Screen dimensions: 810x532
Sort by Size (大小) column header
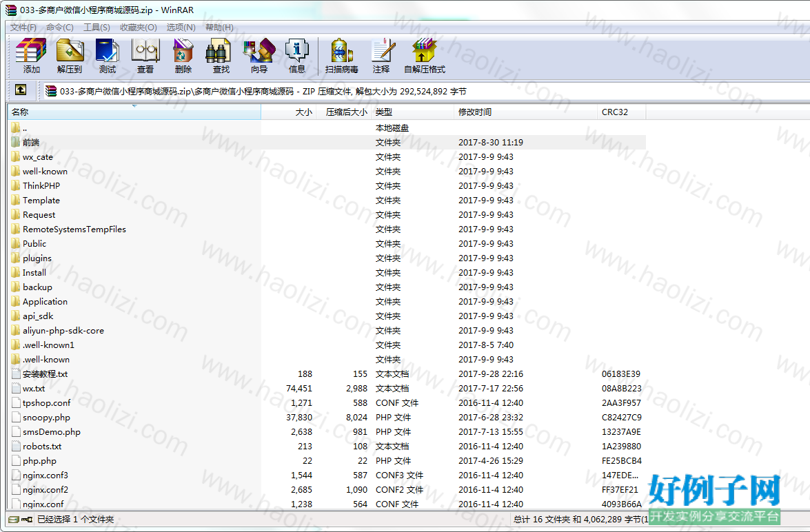click(290, 112)
